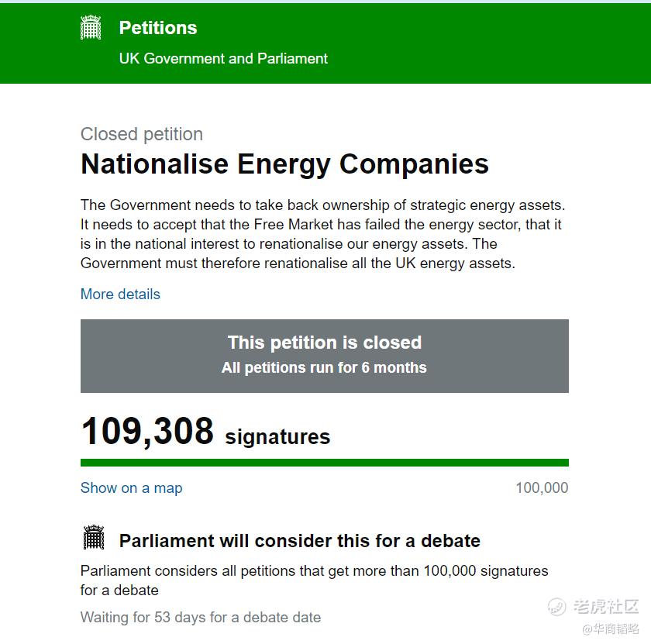Image resolution: width=651 pixels, height=644 pixels.
Task: Click the 100,000 target label
Action: pos(542,488)
